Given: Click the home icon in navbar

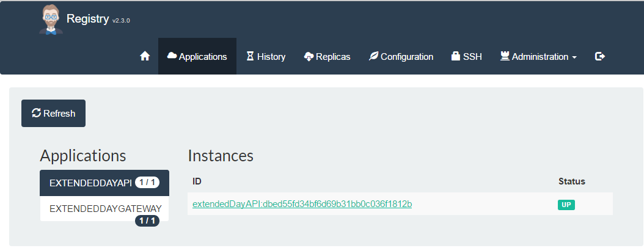Looking at the screenshot, I should [x=145, y=56].
